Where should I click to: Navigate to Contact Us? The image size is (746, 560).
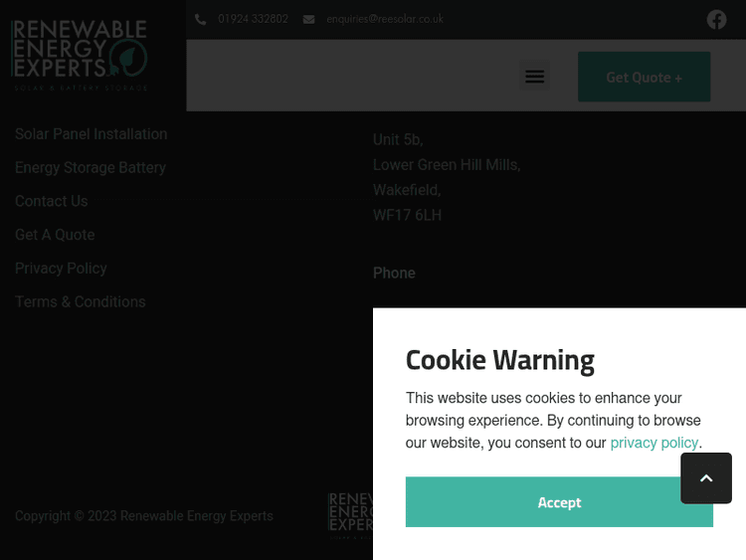(52, 201)
